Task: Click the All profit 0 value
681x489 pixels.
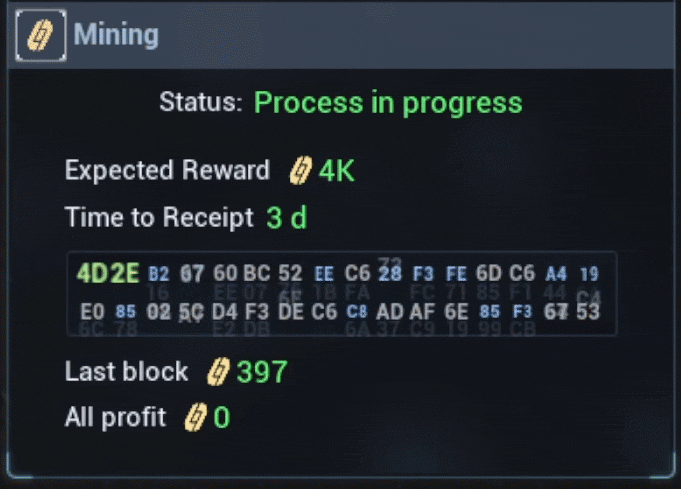Action: tap(221, 417)
